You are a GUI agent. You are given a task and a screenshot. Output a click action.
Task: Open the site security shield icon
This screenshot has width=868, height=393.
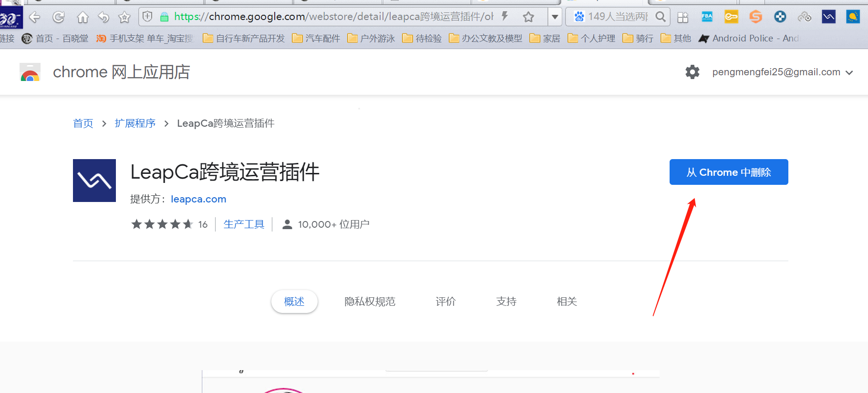click(x=148, y=17)
